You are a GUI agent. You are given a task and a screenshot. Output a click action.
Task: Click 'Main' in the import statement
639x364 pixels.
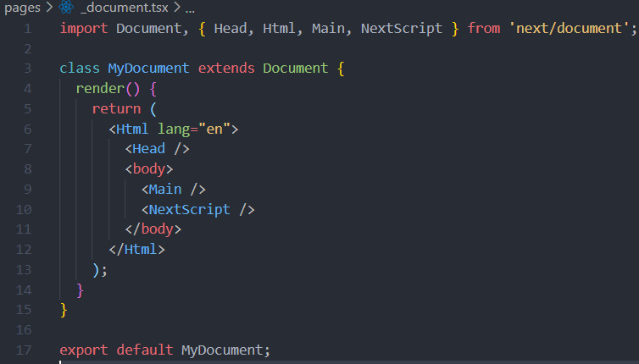click(328, 29)
